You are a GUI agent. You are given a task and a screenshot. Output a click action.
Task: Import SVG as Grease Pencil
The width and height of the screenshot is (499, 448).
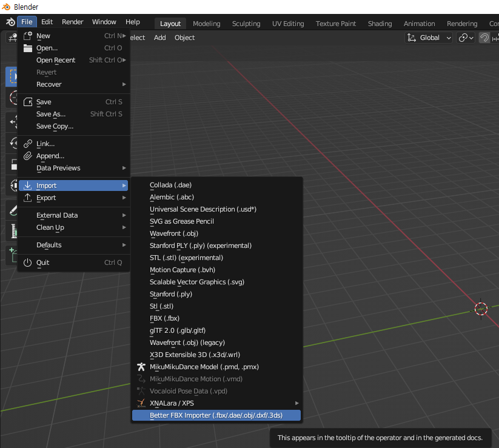(x=216, y=221)
